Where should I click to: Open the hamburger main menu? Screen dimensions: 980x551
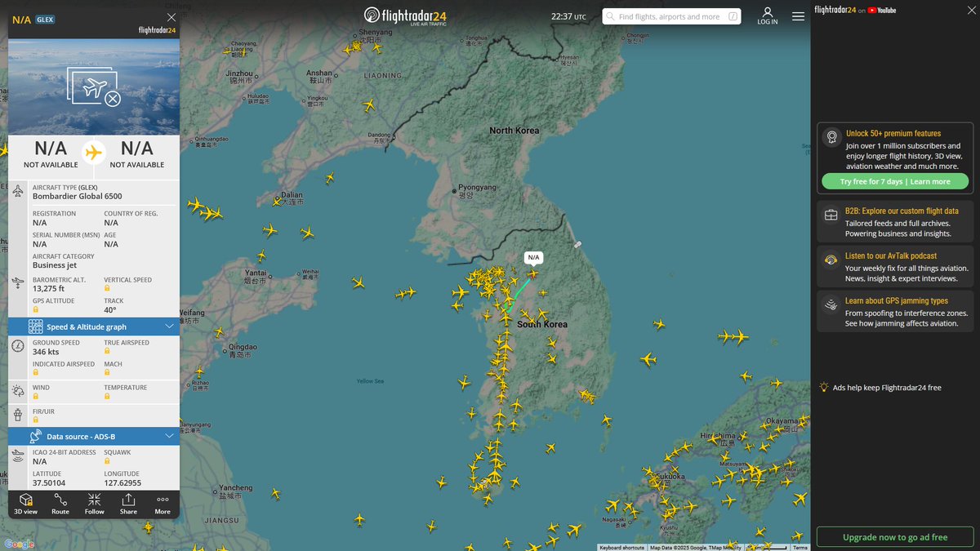[x=798, y=16]
